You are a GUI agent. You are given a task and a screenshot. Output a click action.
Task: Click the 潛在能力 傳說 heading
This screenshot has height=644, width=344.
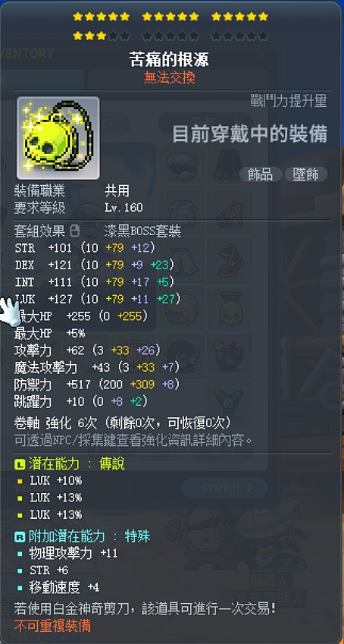click(77, 464)
